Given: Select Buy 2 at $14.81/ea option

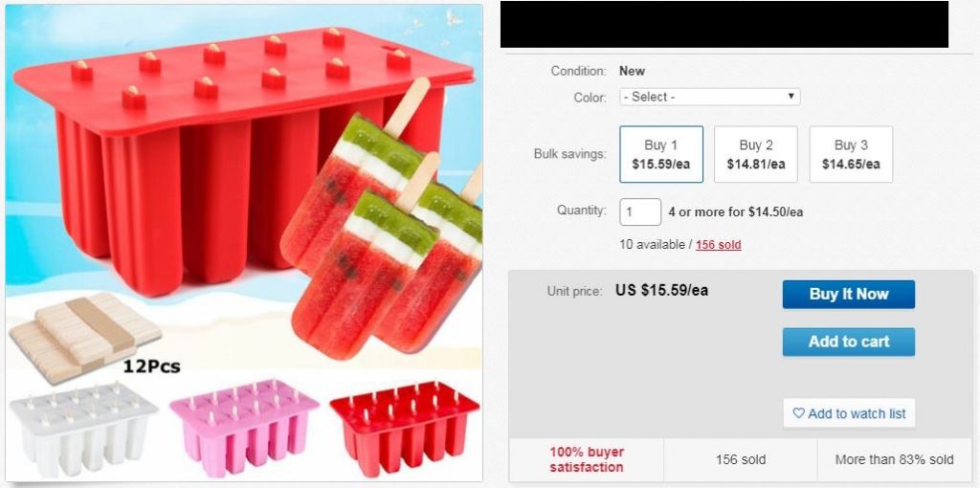Looking at the screenshot, I should point(756,154).
